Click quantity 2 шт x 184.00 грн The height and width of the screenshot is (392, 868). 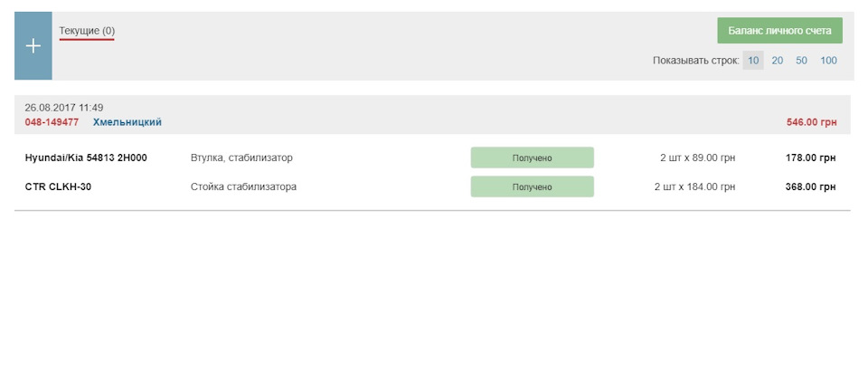(694, 186)
